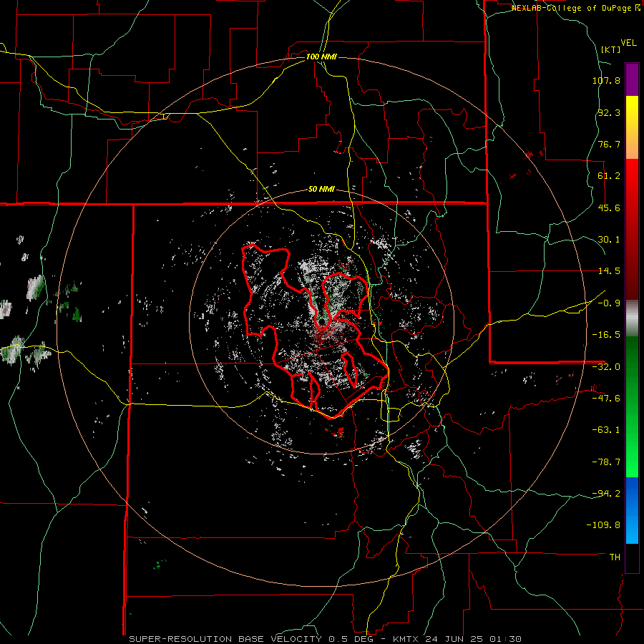Screen dimensions: 644x644
Task: Select the -109.8 scale value
Action: tap(603, 525)
